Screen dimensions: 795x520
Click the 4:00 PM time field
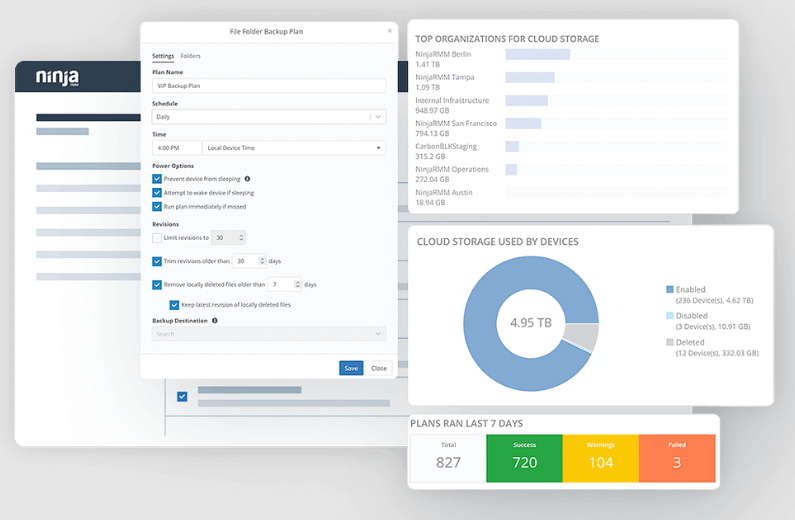click(176, 147)
